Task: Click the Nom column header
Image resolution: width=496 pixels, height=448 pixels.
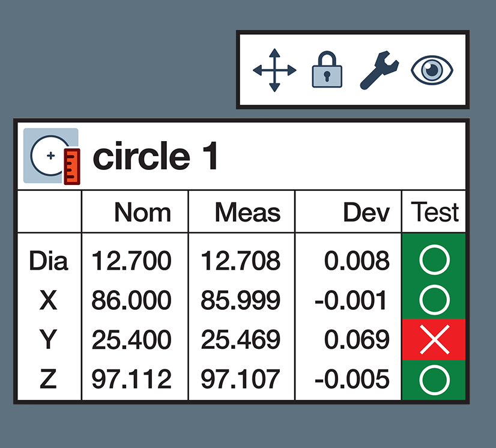Action: point(142,213)
